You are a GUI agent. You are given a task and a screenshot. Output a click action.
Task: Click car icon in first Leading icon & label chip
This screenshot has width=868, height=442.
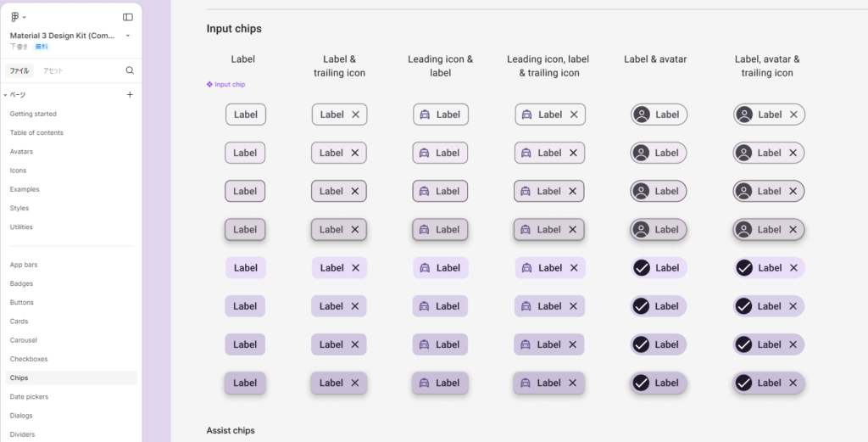425,115
